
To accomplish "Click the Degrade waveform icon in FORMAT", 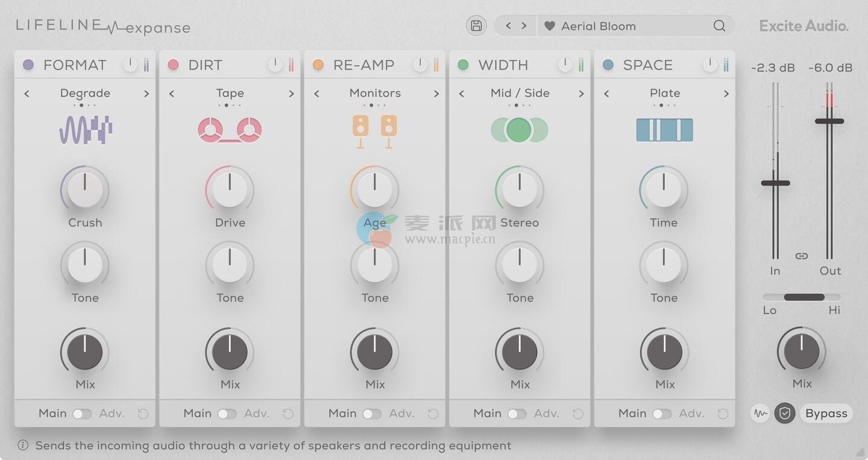I will point(86,130).
